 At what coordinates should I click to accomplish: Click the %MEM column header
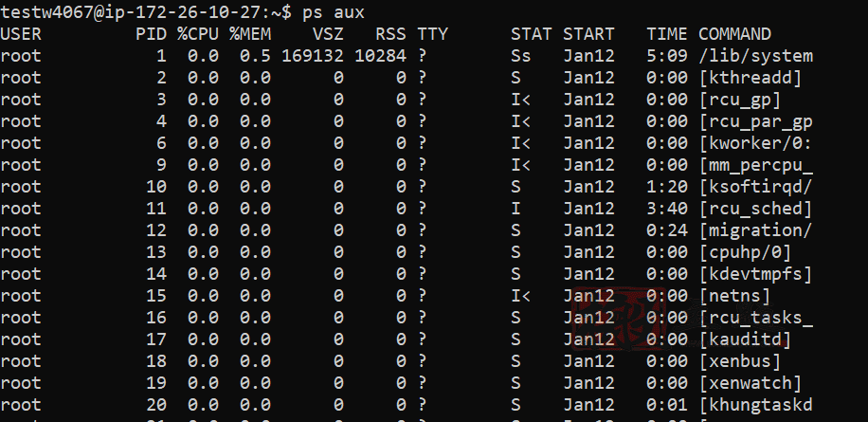pos(250,34)
